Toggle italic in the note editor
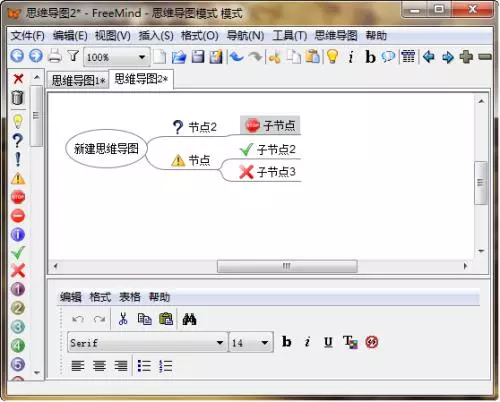This screenshot has height=402, width=500. 307,342
